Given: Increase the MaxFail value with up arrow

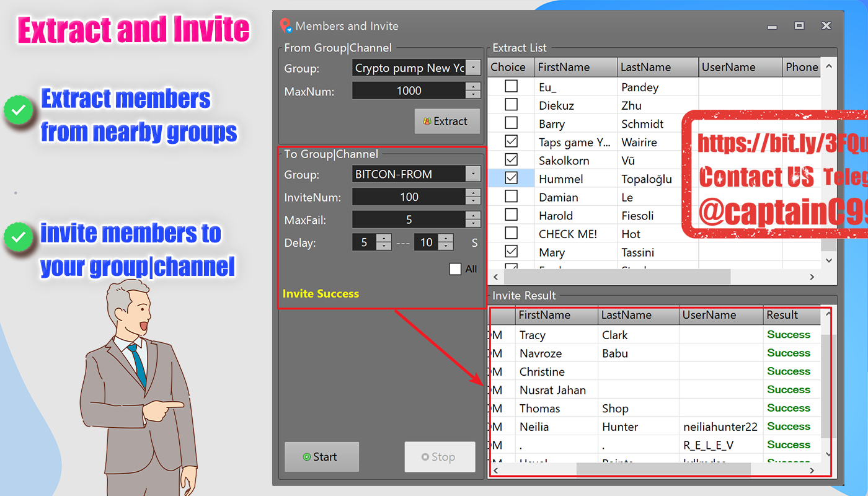Looking at the screenshot, I should click(x=473, y=215).
